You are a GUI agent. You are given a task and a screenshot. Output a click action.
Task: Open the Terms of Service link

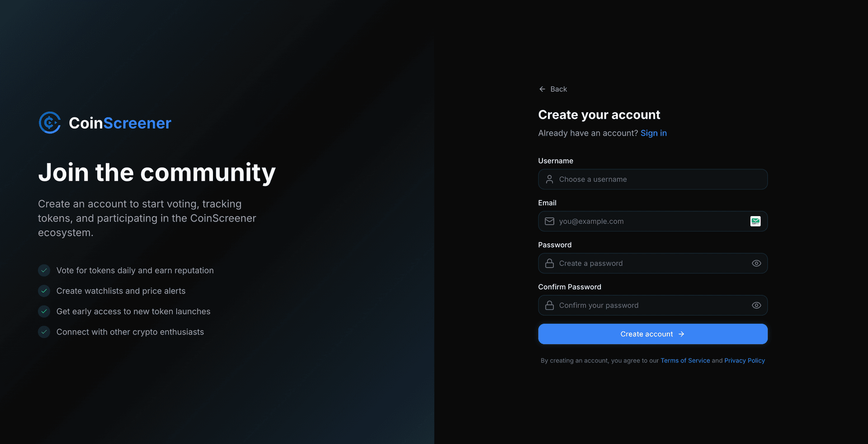[x=685, y=360]
